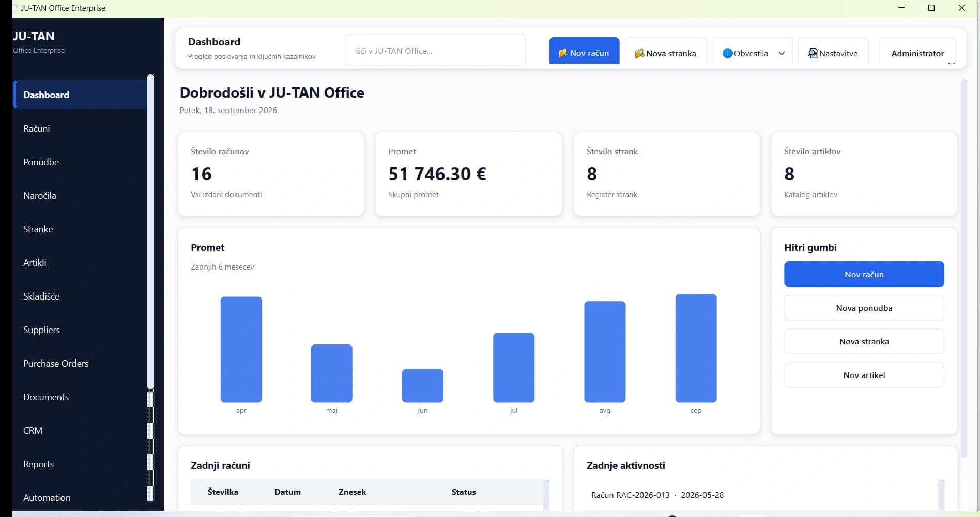Click the document-search icon beside Nastavitve

[x=813, y=53]
